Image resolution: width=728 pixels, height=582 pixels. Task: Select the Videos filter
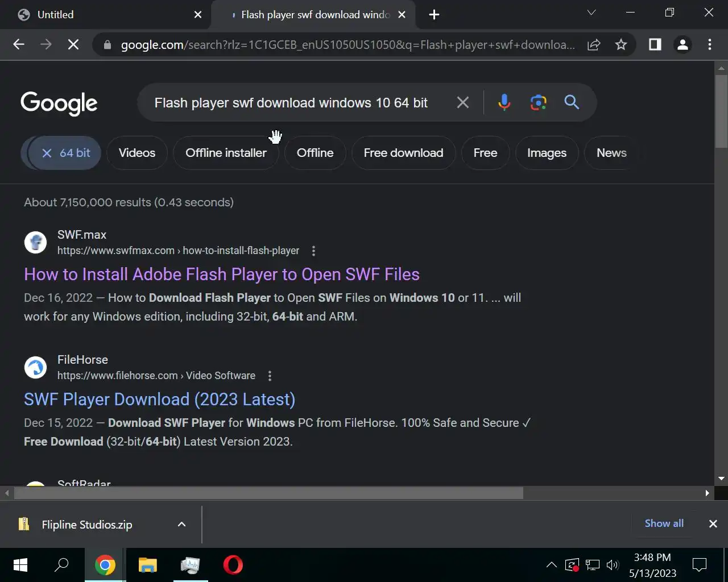tap(137, 153)
